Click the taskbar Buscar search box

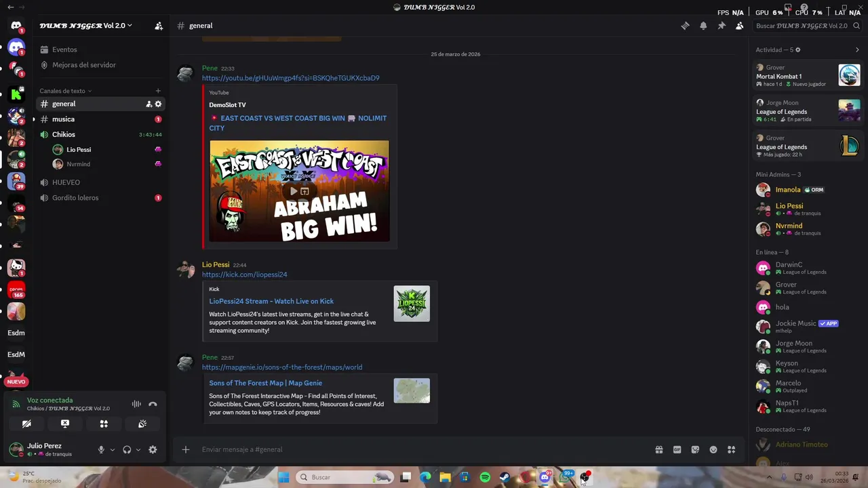[x=345, y=477]
